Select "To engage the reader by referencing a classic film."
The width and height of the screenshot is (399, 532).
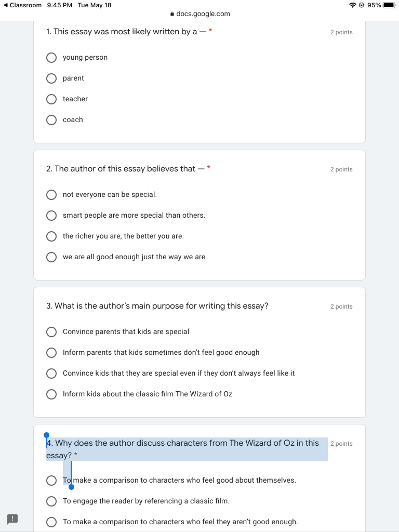(x=51, y=501)
